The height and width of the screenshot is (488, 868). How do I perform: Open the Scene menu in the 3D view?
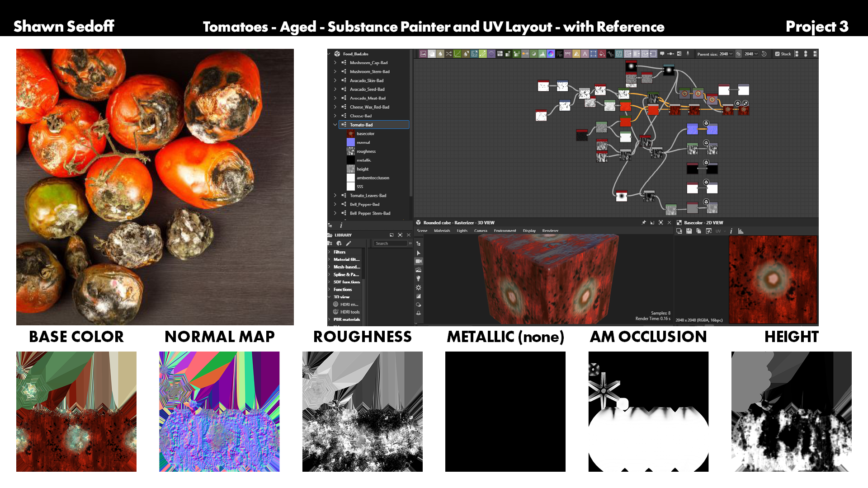coord(422,231)
